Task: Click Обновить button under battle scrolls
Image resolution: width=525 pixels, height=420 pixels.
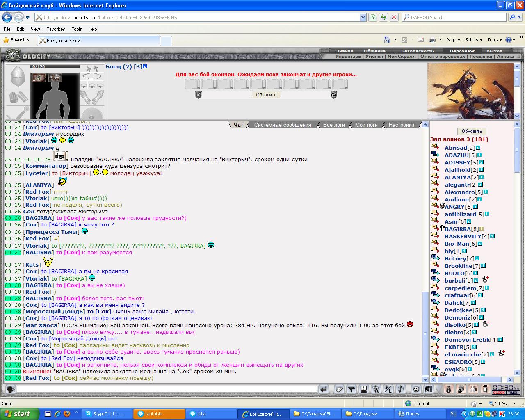Action: tap(266, 95)
